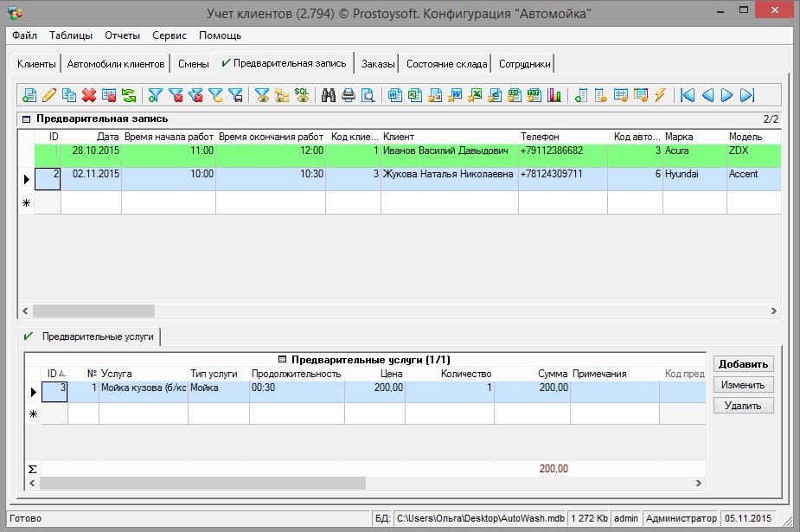Click the green refresh arrows icon
This screenshot has height=532, width=800.
point(129,95)
